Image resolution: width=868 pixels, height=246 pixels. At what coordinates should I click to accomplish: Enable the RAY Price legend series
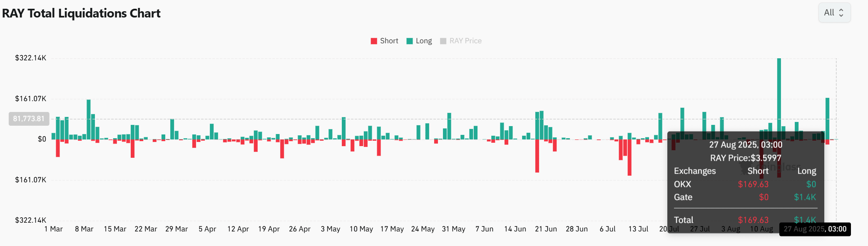pyautogui.click(x=465, y=41)
